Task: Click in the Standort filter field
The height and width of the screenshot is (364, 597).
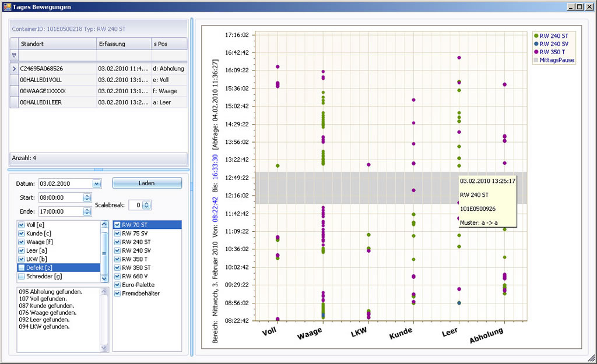Action: 57,55
